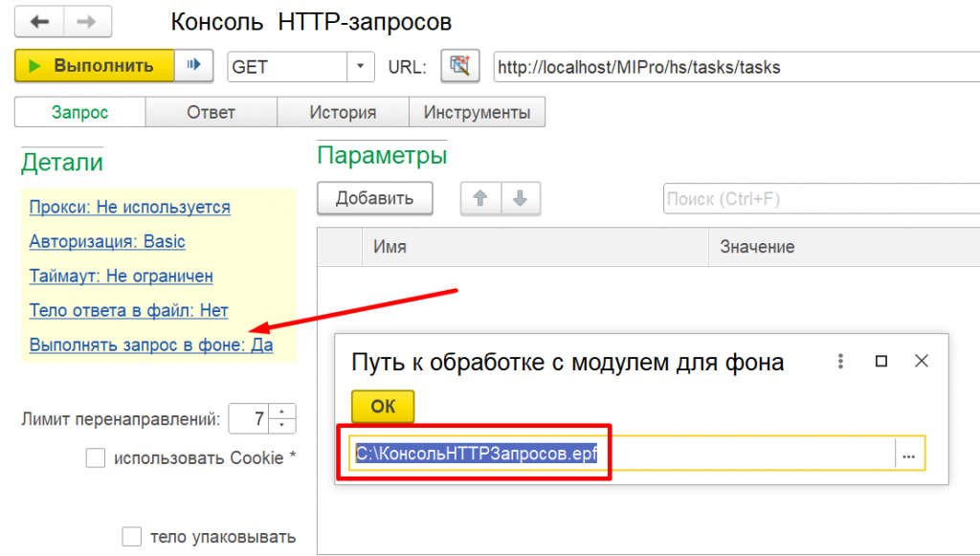Open the GET method dropdown arrow
This screenshot has height=556, width=980.
(360, 66)
